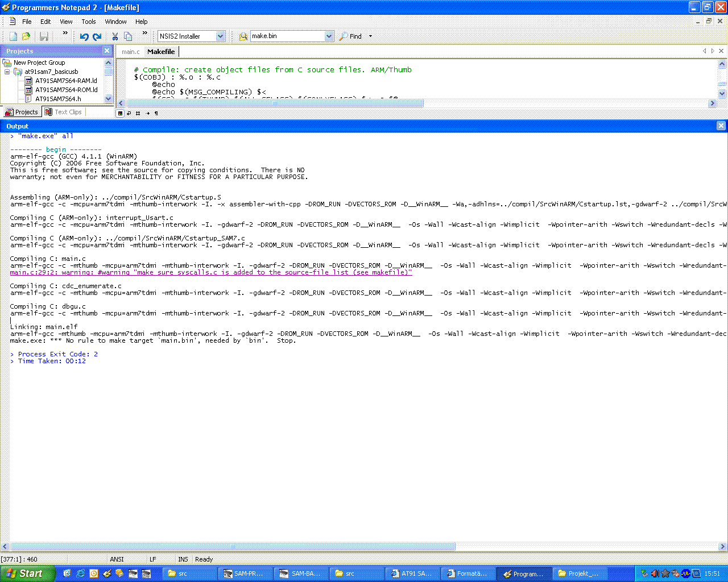Click the Redo arrow icon
The image size is (728, 582).
[97, 36]
